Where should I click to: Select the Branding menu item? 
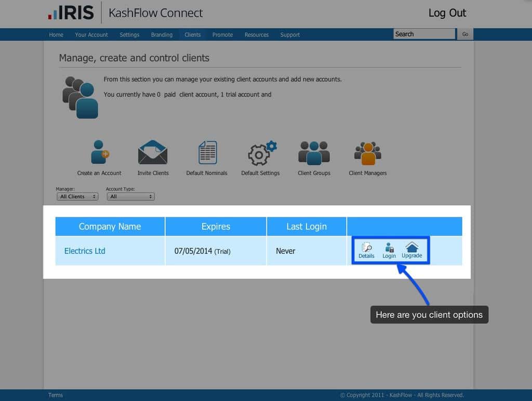162,35
